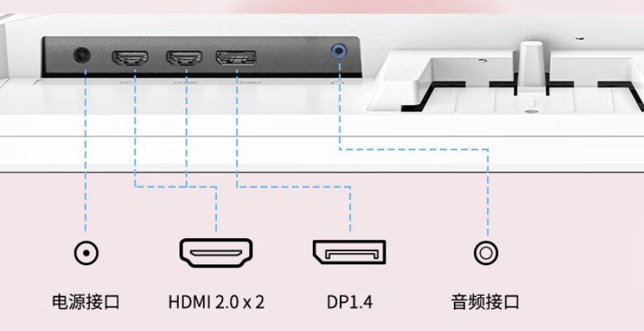Select the audio jack double-circle icon

486,253
